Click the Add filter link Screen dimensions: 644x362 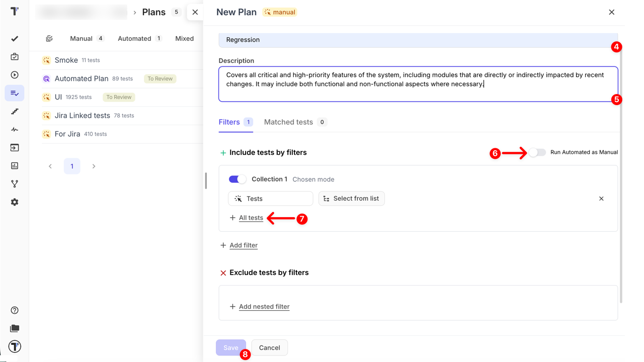point(244,245)
